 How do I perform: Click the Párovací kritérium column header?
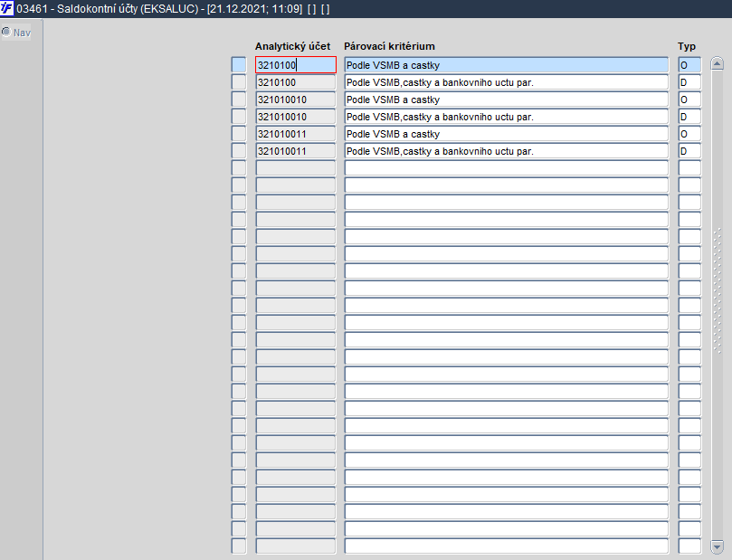(389, 46)
